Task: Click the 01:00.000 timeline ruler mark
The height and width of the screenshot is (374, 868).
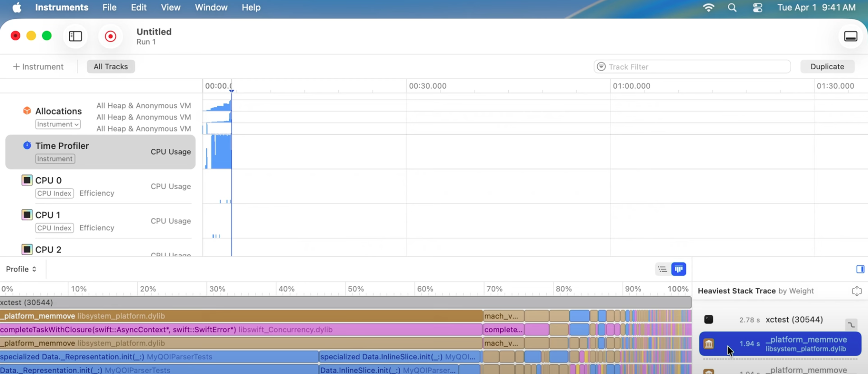Action: pyautogui.click(x=631, y=86)
